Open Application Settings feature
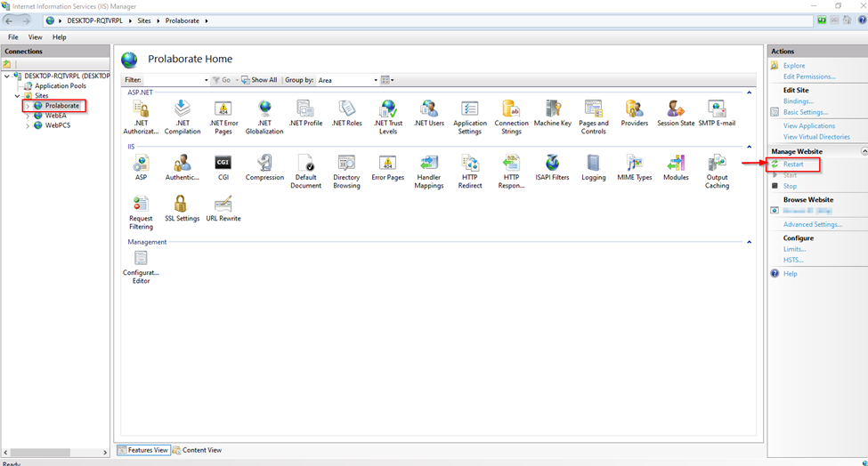868x466 pixels. click(470, 116)
